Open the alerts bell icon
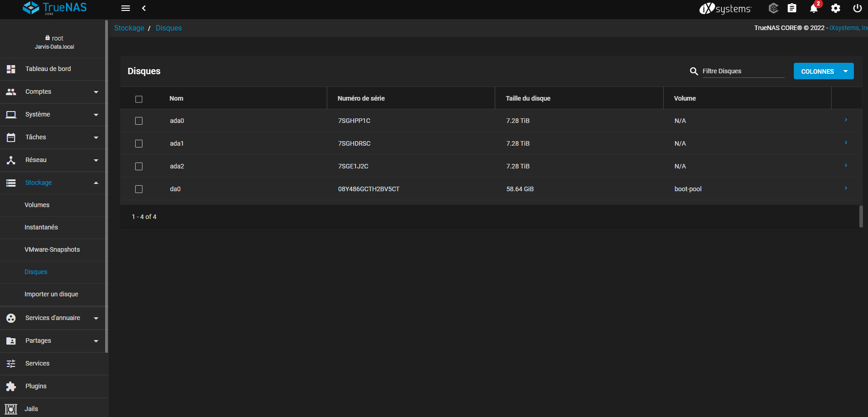Screen dimensions: 868x417 814,8
